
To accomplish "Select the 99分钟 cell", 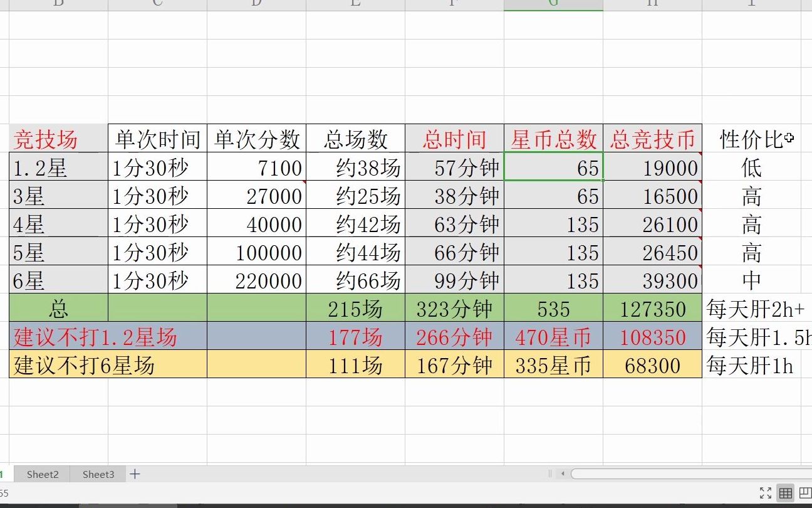I will tap(454, 280).
